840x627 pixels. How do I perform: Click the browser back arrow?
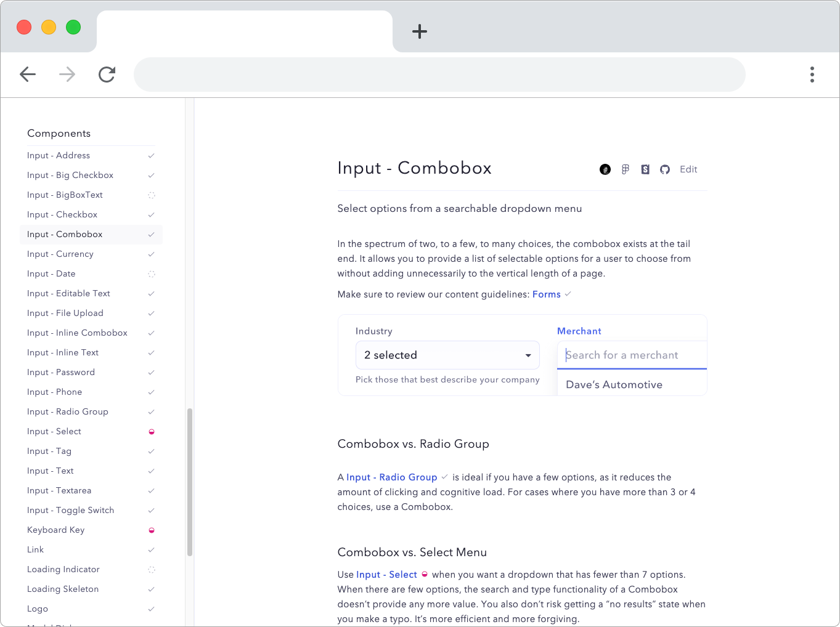coord(28,74)
